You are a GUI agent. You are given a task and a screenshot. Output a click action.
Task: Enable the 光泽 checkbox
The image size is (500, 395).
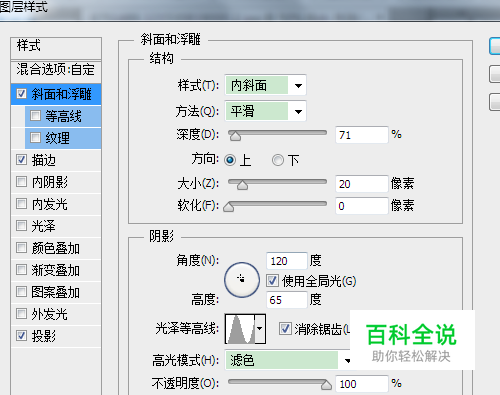pyautogui.click(x=22, y=226)
